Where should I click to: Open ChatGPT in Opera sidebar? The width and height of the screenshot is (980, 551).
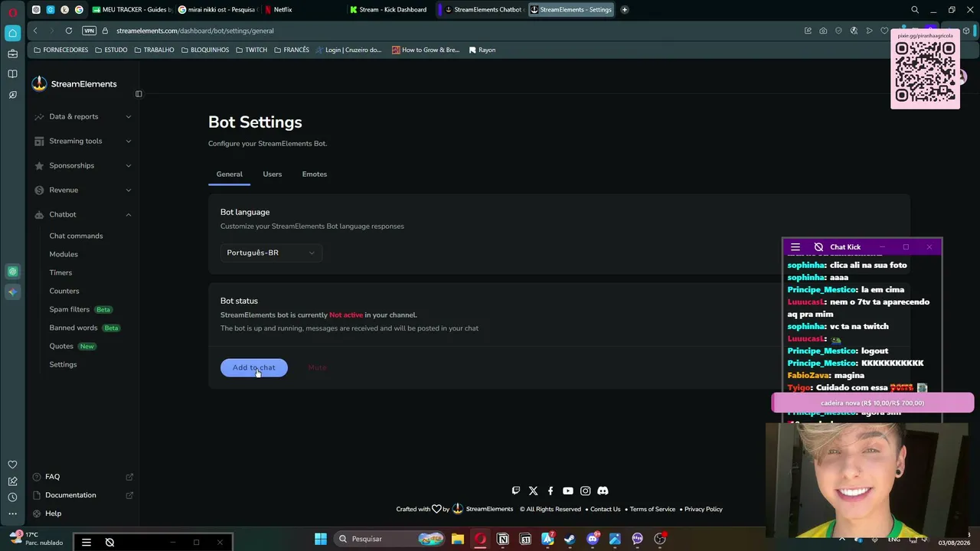point(12,272)
